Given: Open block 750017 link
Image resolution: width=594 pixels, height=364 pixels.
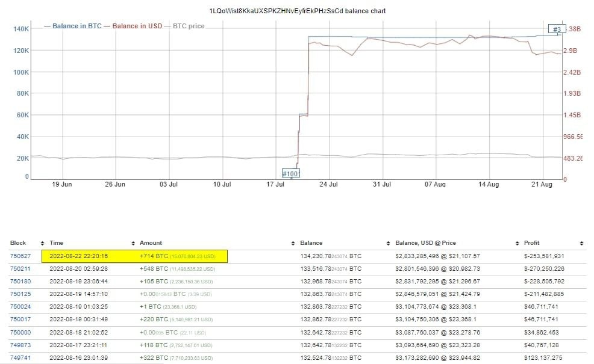Looking at the screenshot, I should coord(20,319).
